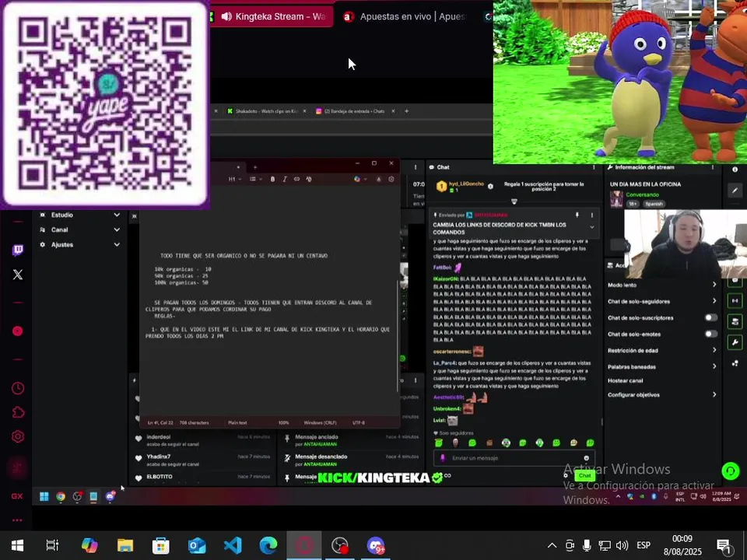
Task: Open the Copilot dropdown in Notepad toolbar
Action: coord(360,179)
